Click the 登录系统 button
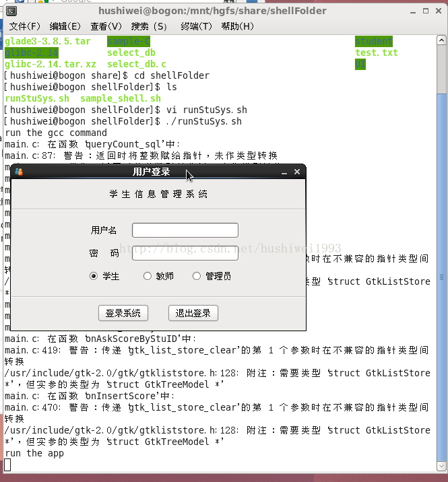This screenshot has height=482, width=448. [123, 313]
